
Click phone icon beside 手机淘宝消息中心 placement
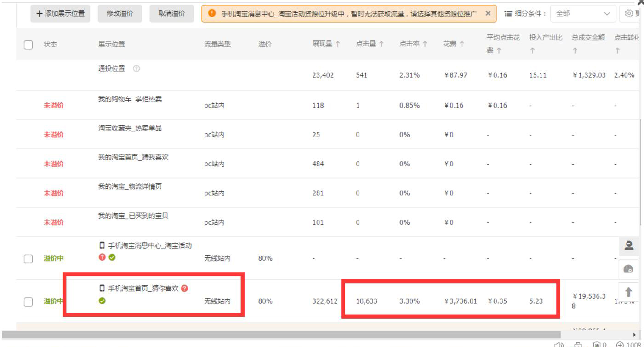(x=101, y=245)
